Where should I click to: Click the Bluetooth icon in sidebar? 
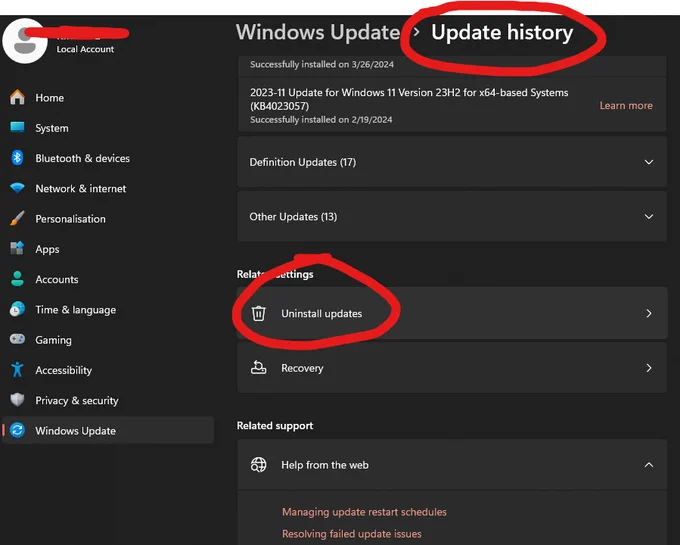pos(17,158)
